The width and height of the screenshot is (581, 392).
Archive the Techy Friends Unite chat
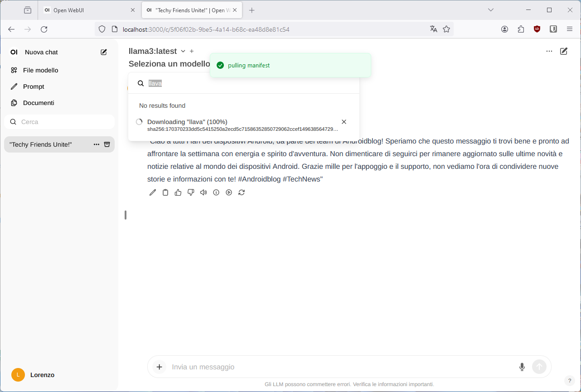tap(107, 144)
